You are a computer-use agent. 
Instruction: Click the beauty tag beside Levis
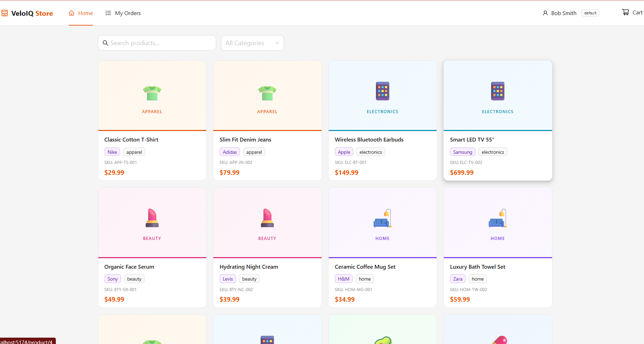pyautogui.click(x=249, y=279)
